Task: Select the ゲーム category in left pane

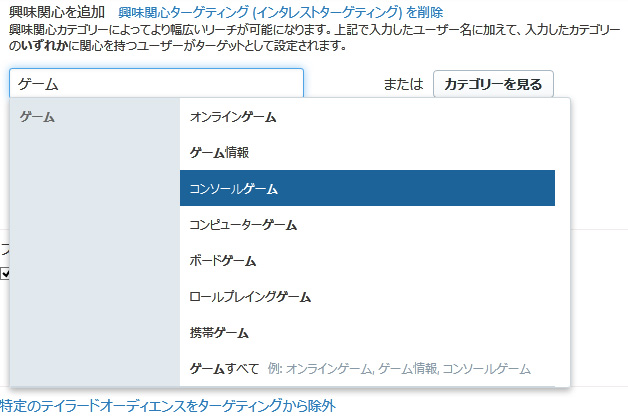Action: 37,117
